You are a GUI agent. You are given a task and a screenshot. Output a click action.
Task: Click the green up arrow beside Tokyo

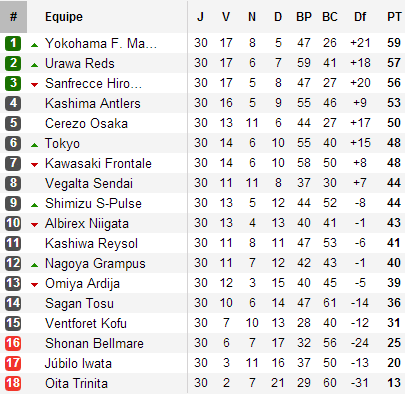34,145
